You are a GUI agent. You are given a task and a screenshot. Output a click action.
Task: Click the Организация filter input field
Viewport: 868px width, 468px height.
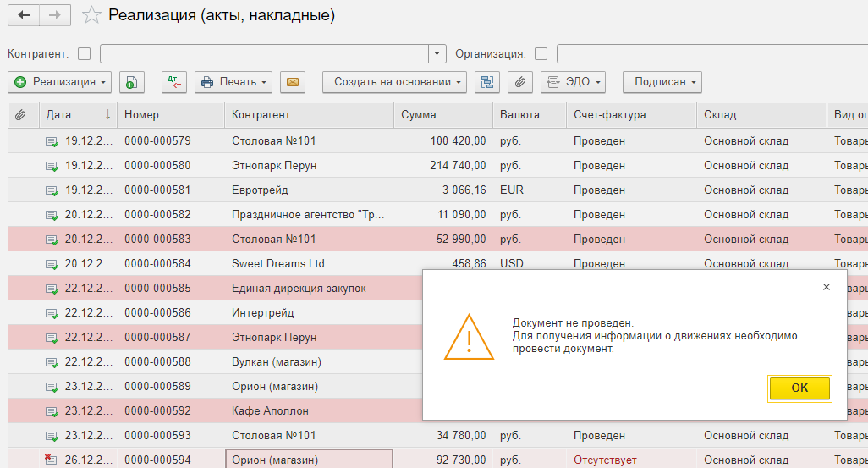[x=711, y=53]
